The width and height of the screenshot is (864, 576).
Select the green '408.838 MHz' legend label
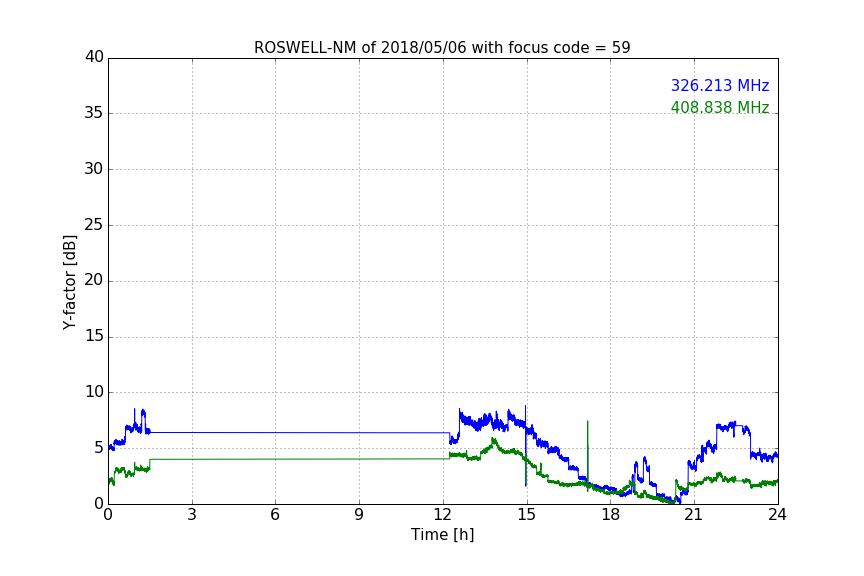[720, 107]
